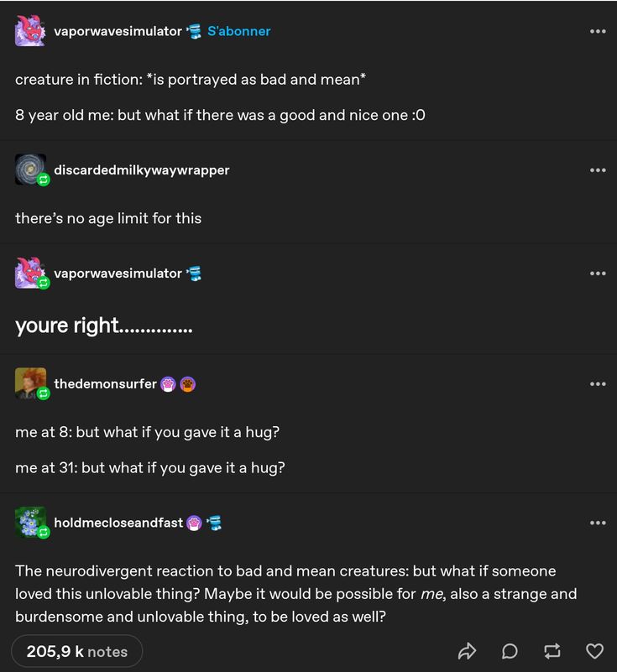617x672 pixels.
Task: Click the S'abonner follow link
Action: click(x=238, y=31)
